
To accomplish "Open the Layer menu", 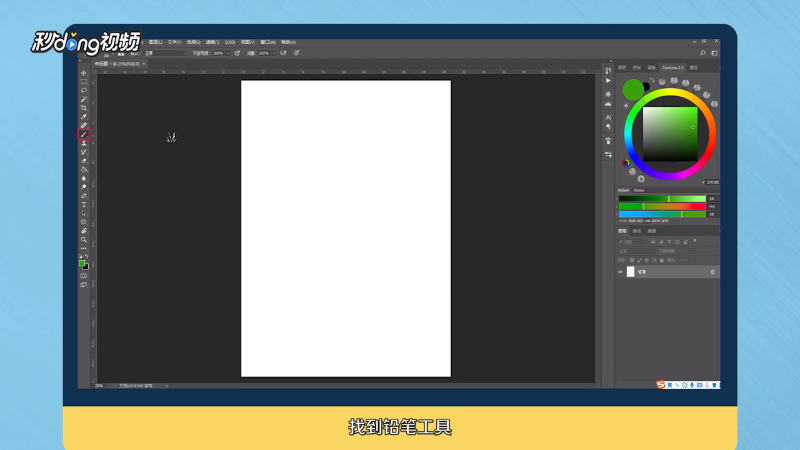I will coord(155,42).
